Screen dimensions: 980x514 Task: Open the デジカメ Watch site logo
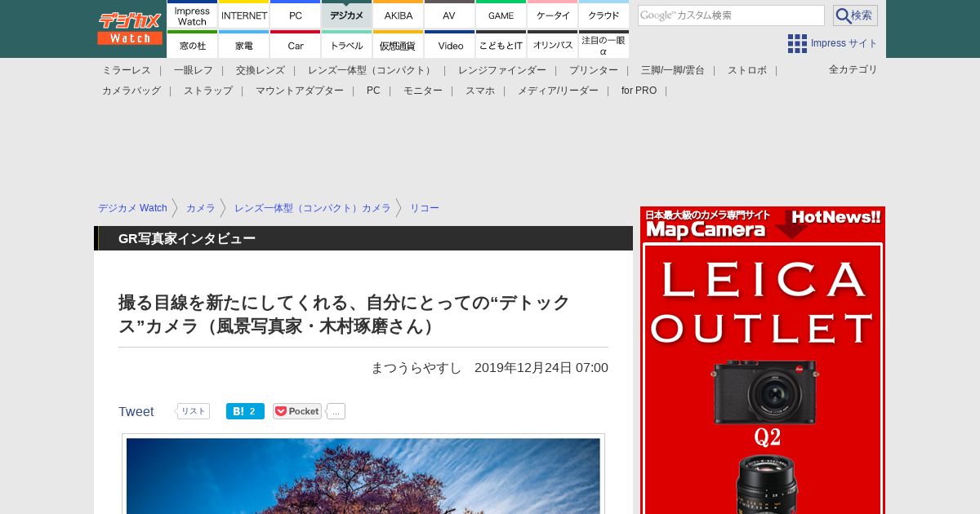tap(130, 29)
